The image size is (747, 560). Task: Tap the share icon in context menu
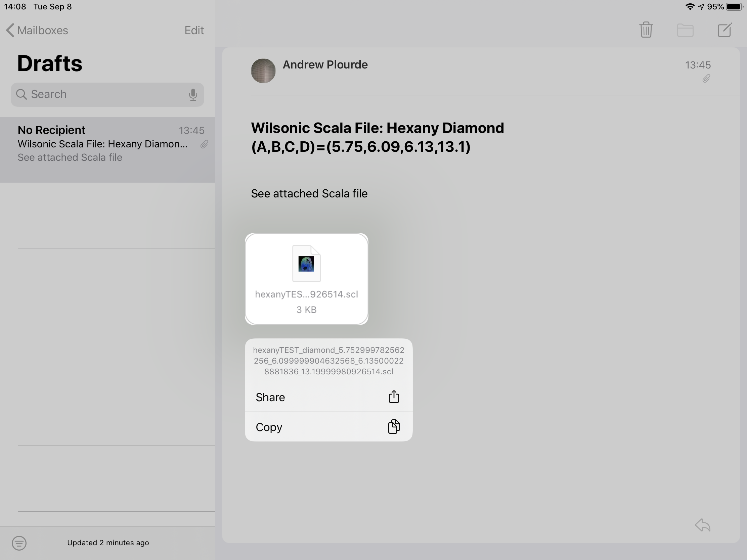[x=393, y=397]
